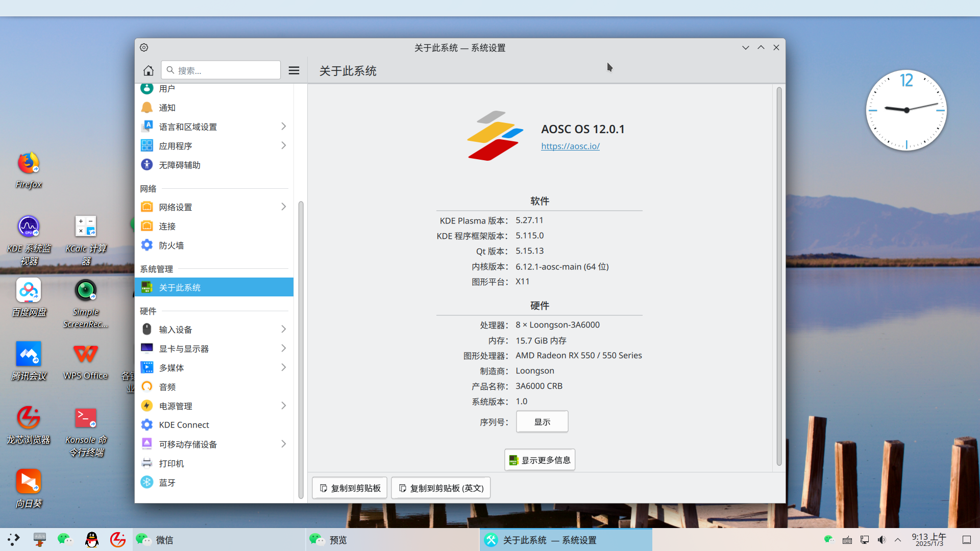Click Show More Information (显示更多信息)
Image resolution: width=980 pixels, height=551 pixels.
tap(540, 460)
